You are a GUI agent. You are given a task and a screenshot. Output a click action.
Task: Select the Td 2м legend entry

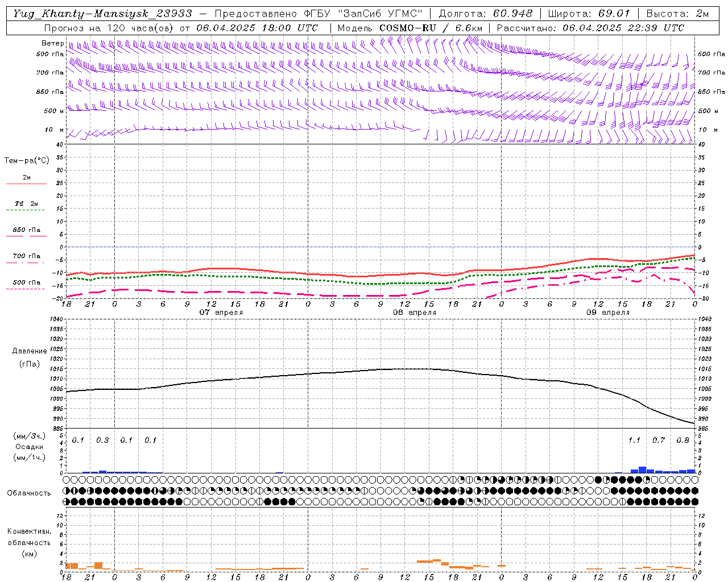pyautogui.click(x=26, y=203)
